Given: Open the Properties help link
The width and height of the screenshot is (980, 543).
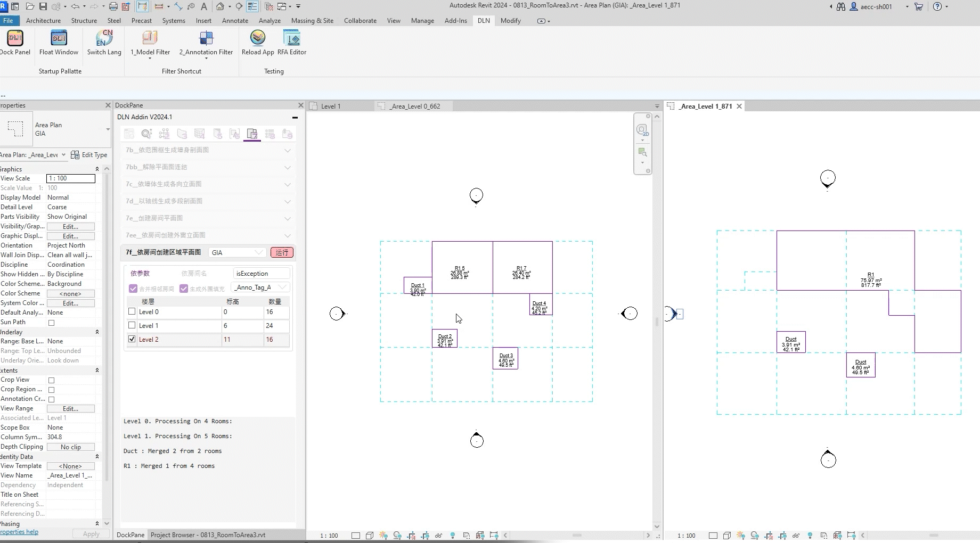Looking at the screenshot, I should pos(19,532).
